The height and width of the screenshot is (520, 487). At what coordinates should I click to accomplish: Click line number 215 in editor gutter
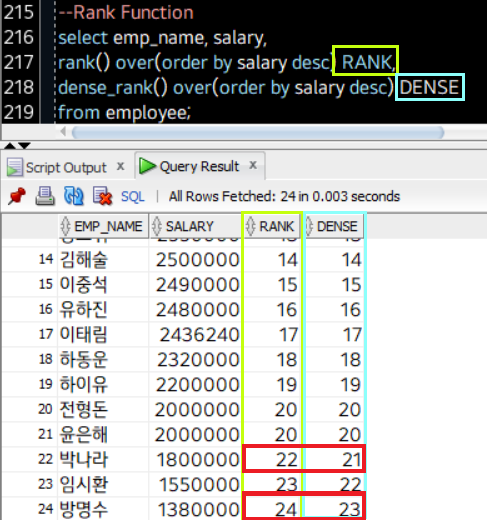(19, 13)
